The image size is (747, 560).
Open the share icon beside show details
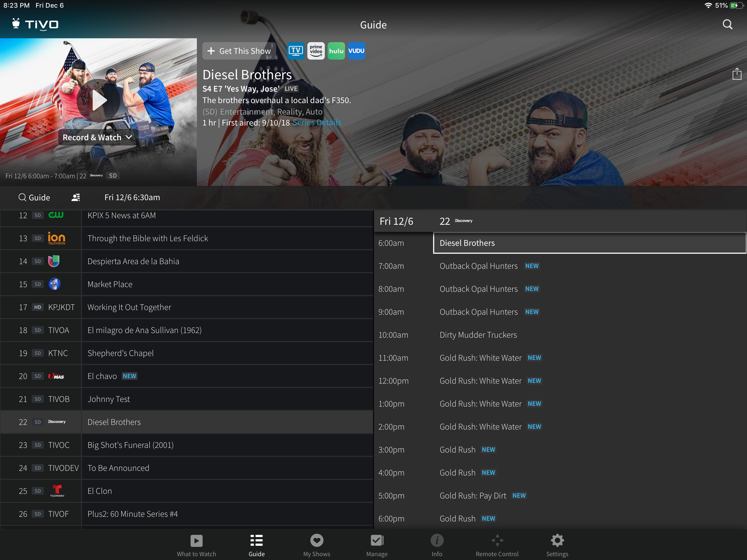(737, 74)
